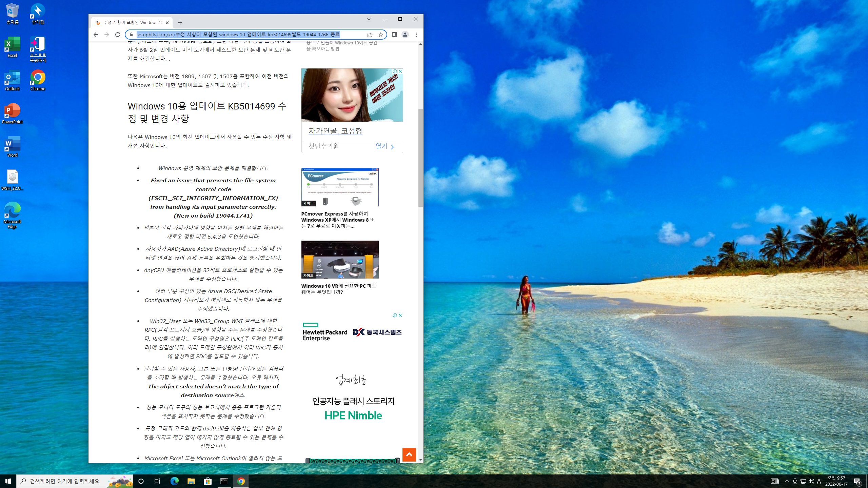Click the scrollbar up arrow
Image resolution: width=868 pixels, height=488 pixels.
coord(420,44)
